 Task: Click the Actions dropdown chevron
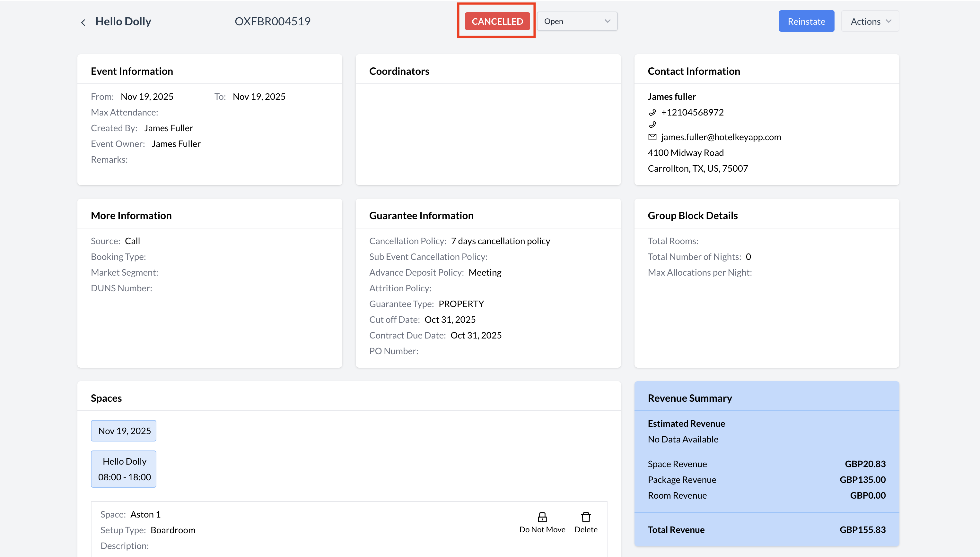click(x=888, y=21)
